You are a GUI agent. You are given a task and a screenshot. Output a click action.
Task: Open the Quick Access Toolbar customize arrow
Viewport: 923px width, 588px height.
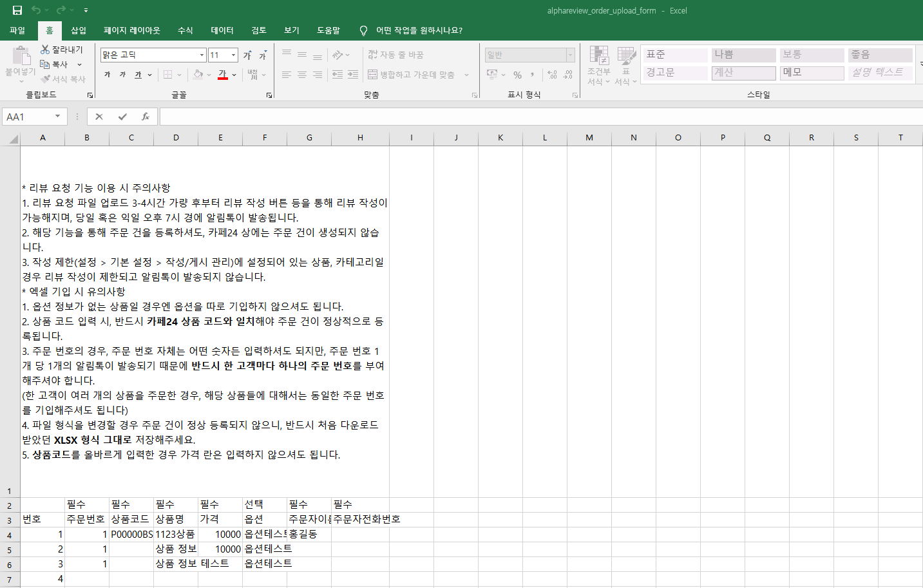(86, 10)
